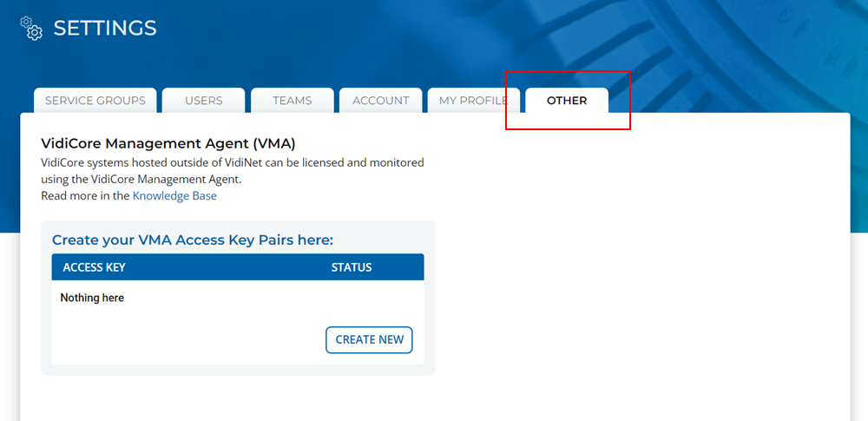Click empty space beside the Create New button
868x421 pixels.
coord(191,339)
